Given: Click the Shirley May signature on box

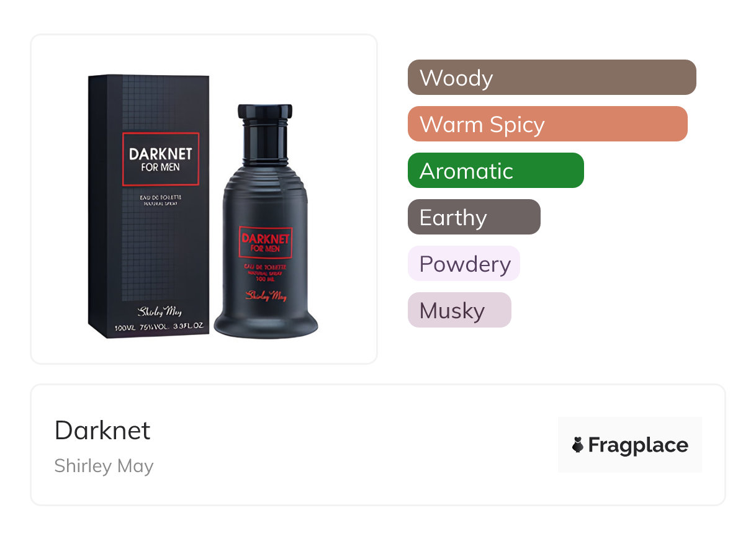Looking at the screenshot, I should [160, 311].
